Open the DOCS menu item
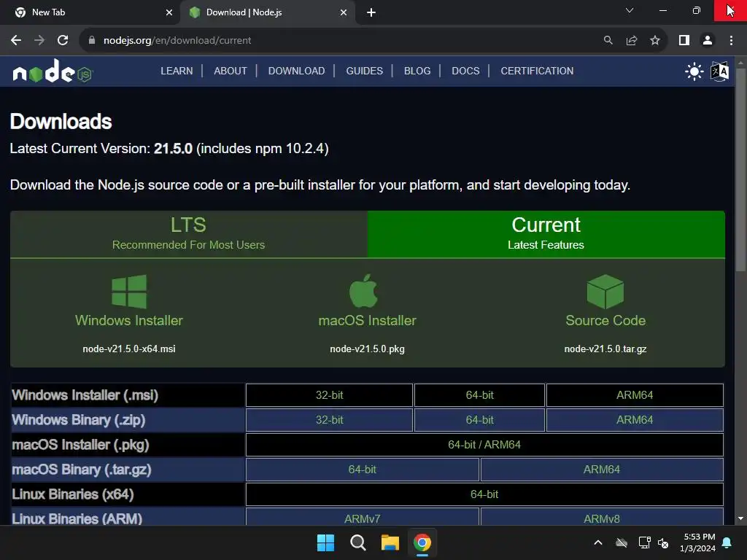 point(465,71)
